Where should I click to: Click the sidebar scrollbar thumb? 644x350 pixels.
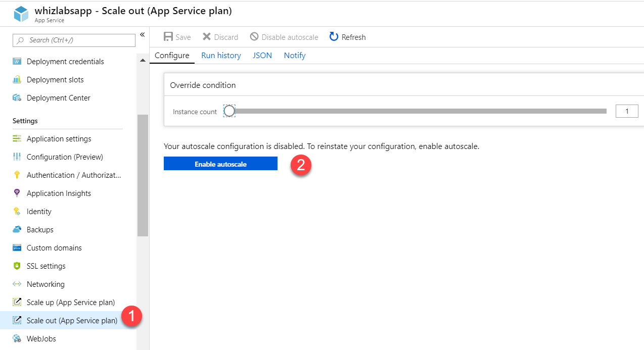tap(143, 175)
